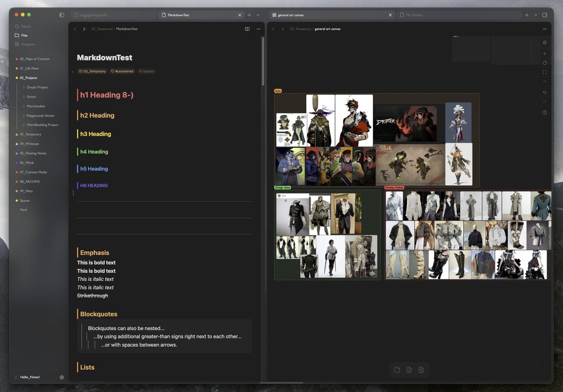Zoom out on the canvas
This screenshot has height=392, width=563.
click(545, 81)
